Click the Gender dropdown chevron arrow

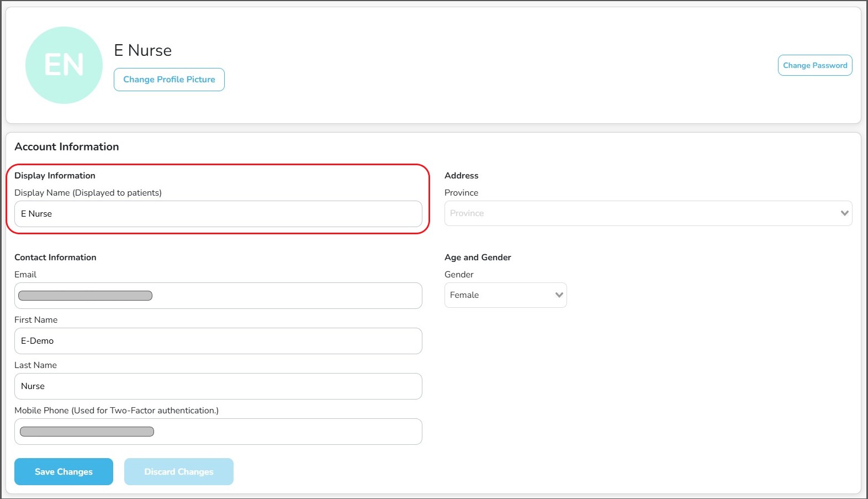point(559,295)
